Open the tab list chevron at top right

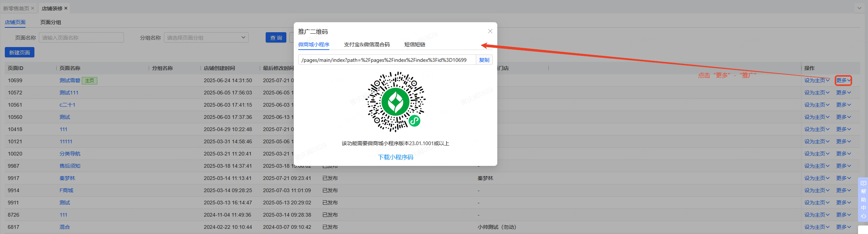point(859,8)
